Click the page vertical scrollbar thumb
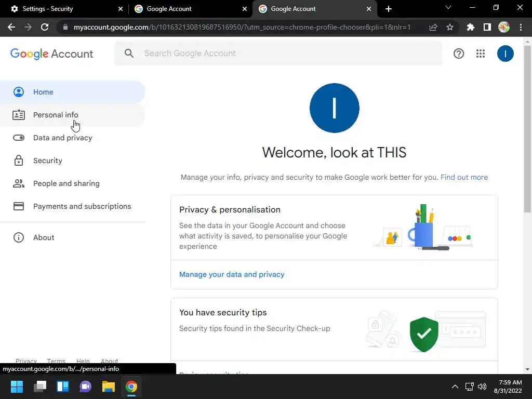The width and height of the screenshot is (532, 399). pos(527,129)
